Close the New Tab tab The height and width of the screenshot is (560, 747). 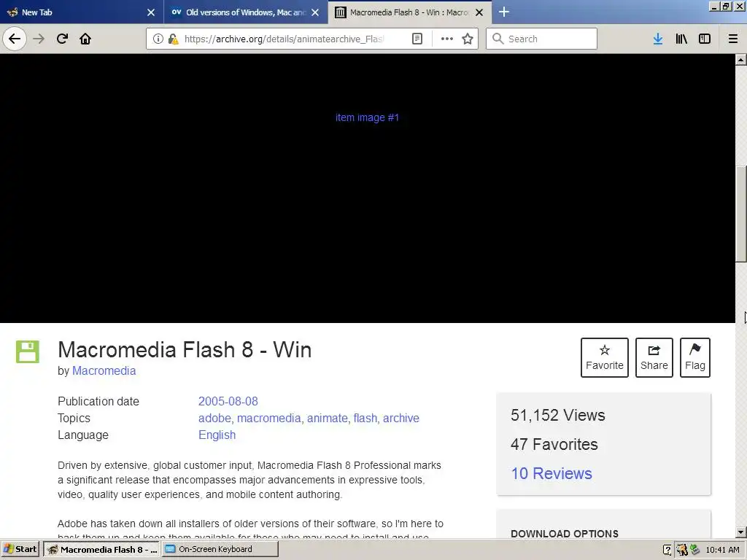click(151, 12)
